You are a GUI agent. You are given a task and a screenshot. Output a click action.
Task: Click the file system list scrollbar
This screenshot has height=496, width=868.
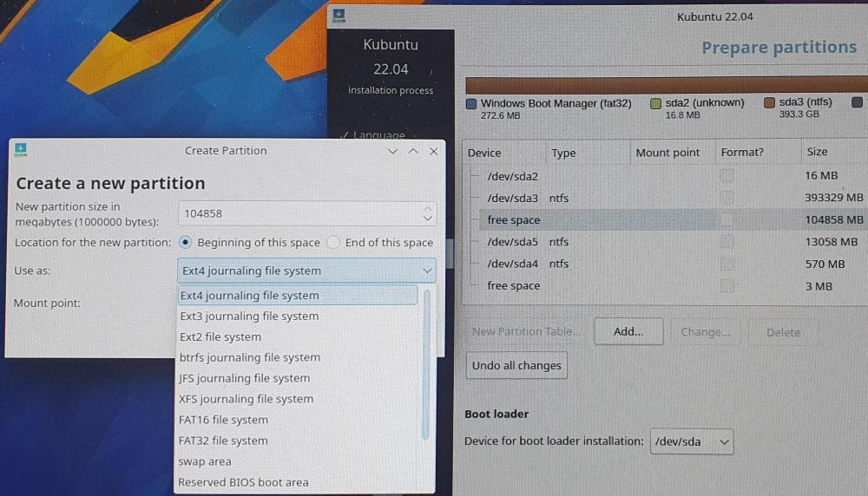tap(426, 365)
